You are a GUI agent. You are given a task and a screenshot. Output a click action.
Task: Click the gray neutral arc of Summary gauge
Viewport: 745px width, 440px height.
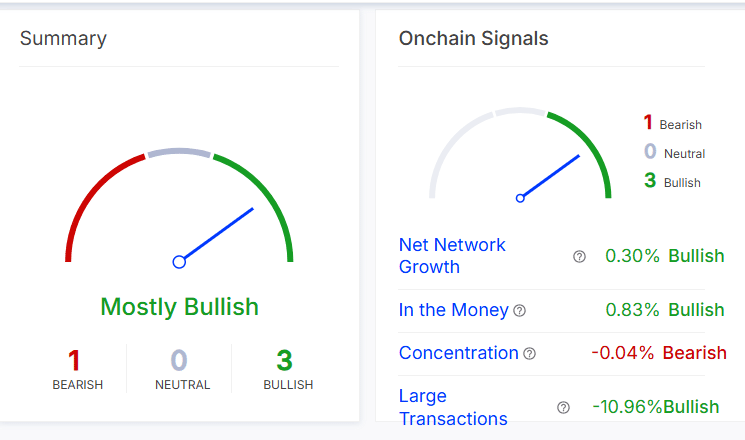[x=179, y=153]
